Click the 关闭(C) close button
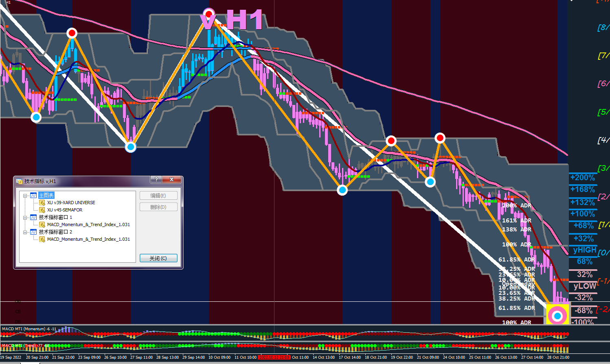Image resolution: width=610 pixels, height=364 pixels. click(x=158, y=258)
